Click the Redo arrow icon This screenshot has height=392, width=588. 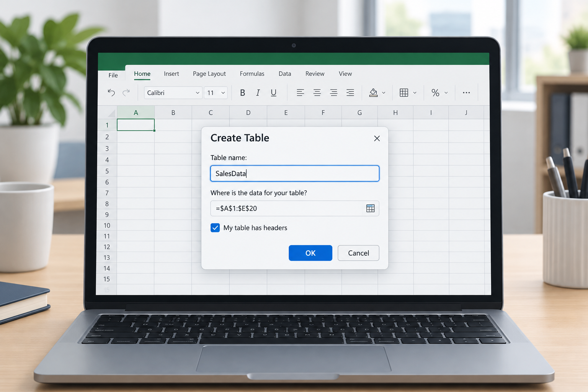click(126, 93)
